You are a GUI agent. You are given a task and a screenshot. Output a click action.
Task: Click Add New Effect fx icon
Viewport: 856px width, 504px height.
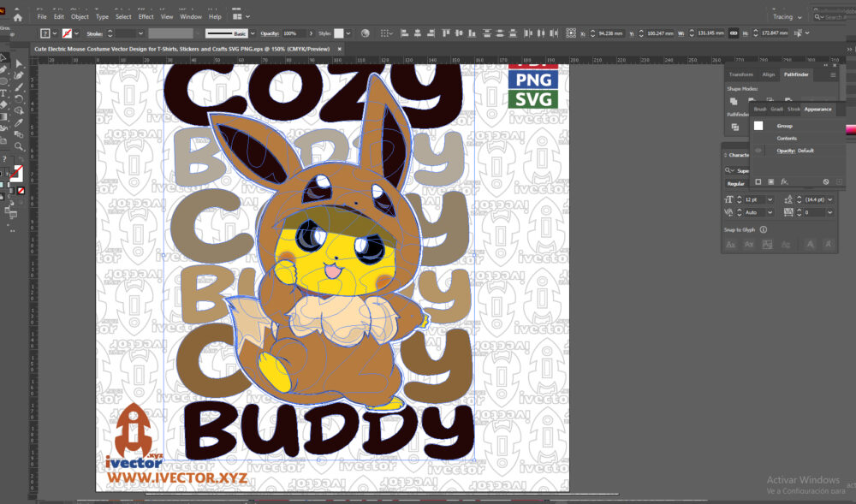pos(784,181)
